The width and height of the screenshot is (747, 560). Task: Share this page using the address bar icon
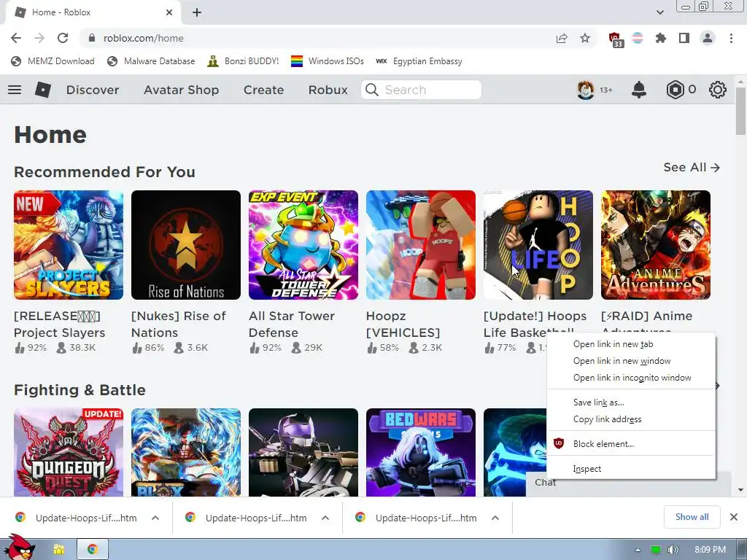pos(562,38)
